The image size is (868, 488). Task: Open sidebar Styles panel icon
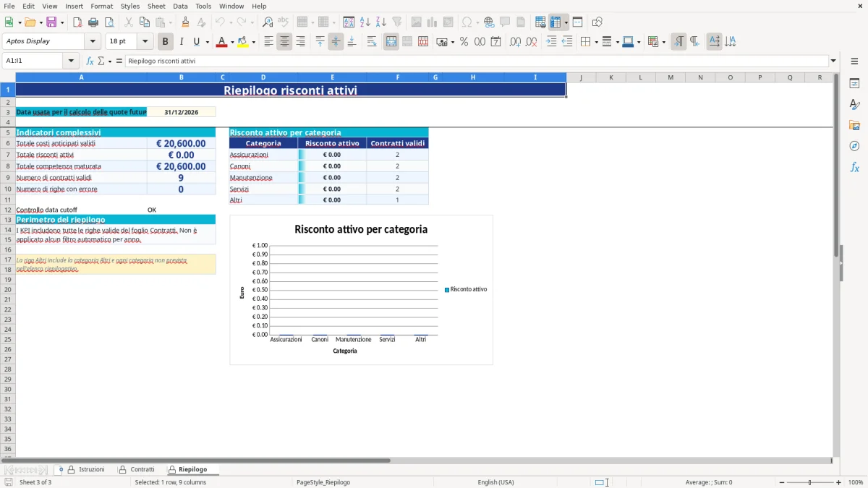click(854, 105)
